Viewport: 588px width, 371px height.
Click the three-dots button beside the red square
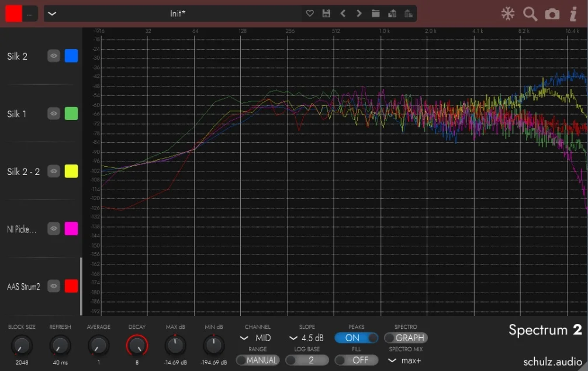pos(29,14)
